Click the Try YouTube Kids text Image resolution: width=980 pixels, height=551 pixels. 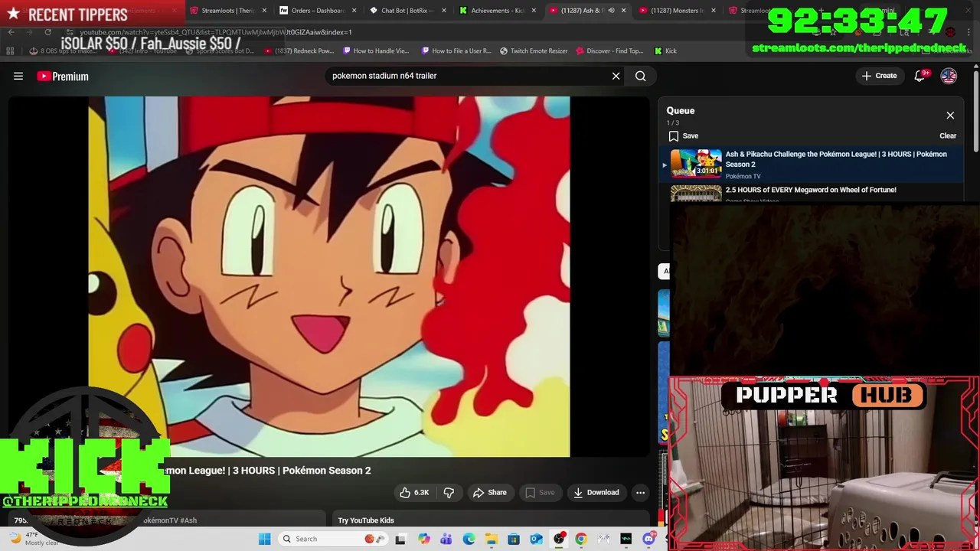tap(366, 520)
